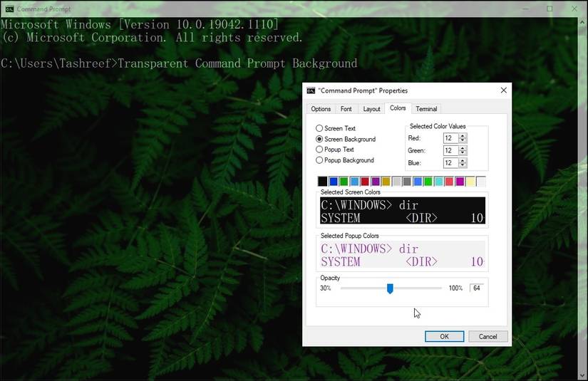
Task: Choose the dark red color swatch
Action: [365, 182]
